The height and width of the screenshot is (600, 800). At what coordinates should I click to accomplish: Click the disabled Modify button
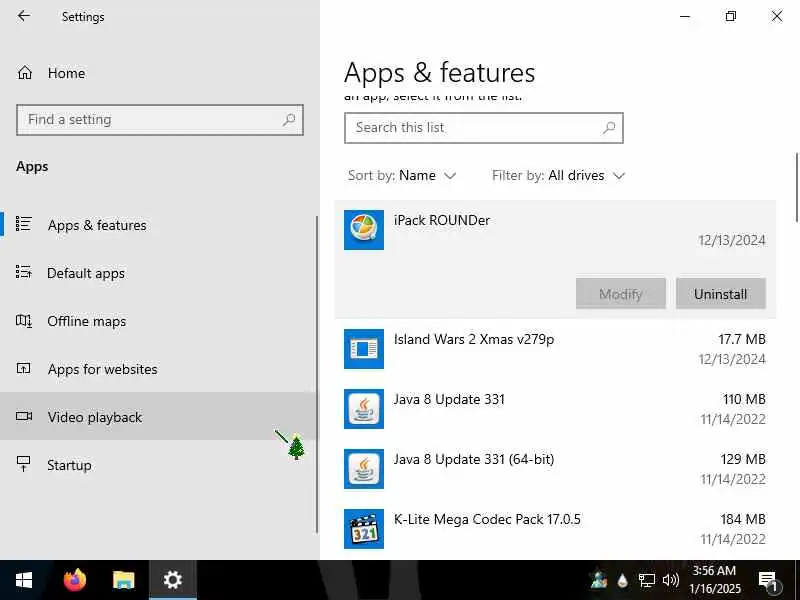coord(620,293)
